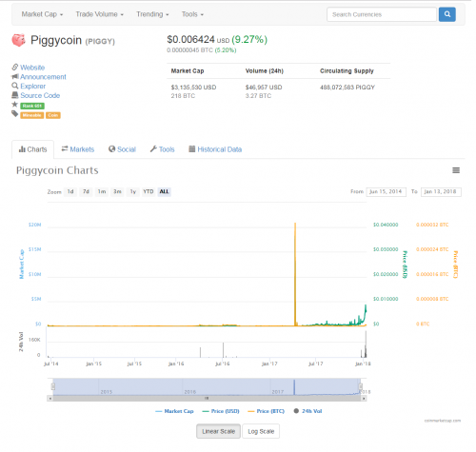
Task: Open the Historical Data tab
Action: coord(215,149)
